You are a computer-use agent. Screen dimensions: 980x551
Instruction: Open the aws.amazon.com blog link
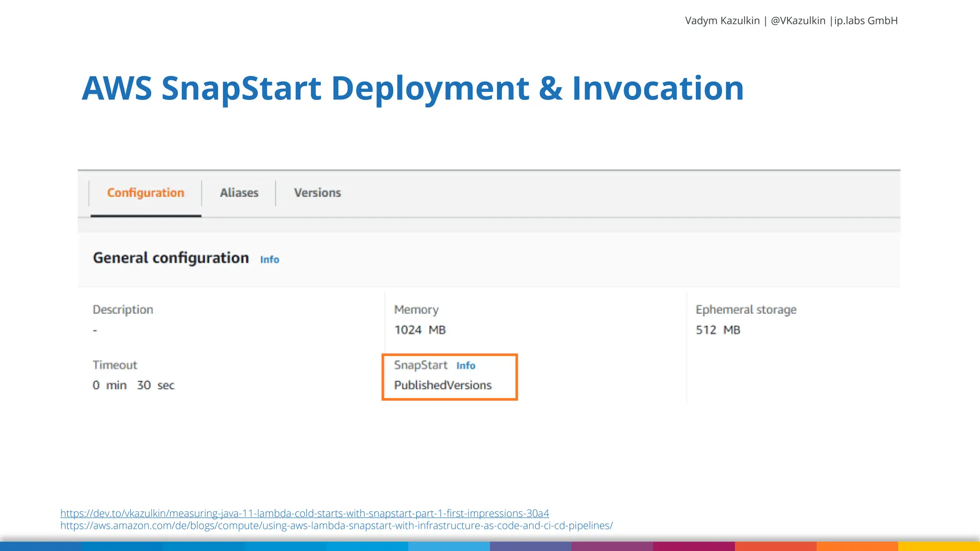pos(336,526)
